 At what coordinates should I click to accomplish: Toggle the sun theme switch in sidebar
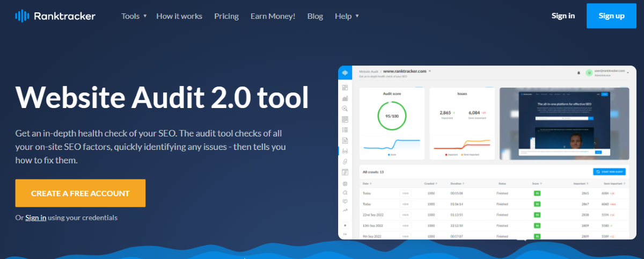coord(345,225)
